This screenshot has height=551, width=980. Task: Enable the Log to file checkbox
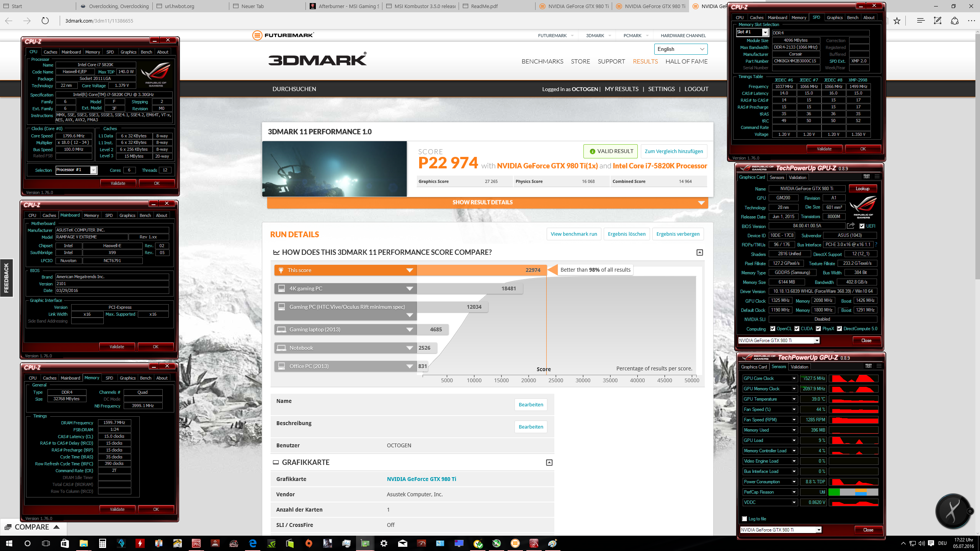pos(745,519)
